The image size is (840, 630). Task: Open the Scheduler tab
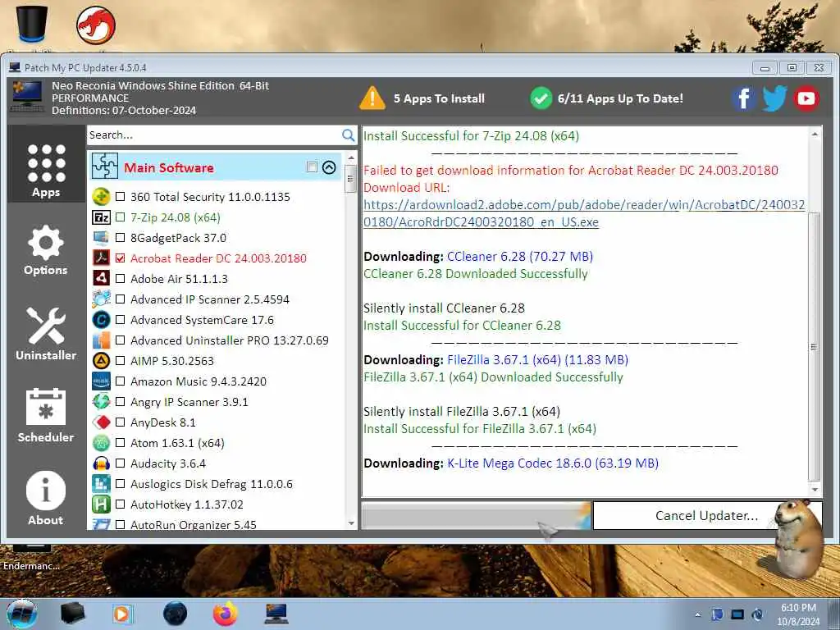pos(46,416)
